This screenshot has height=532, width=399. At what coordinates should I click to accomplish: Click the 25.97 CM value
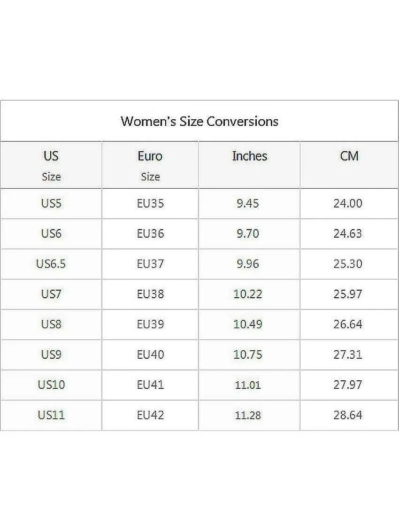(x=348, y=294)
